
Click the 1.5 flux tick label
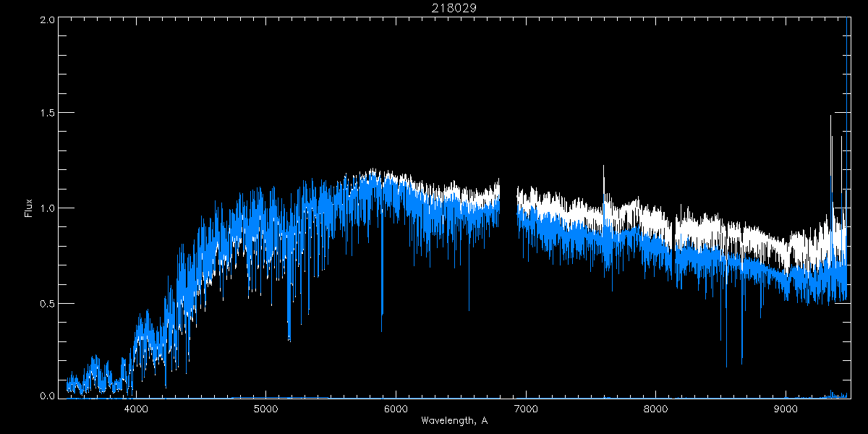[x=48, y=114]
